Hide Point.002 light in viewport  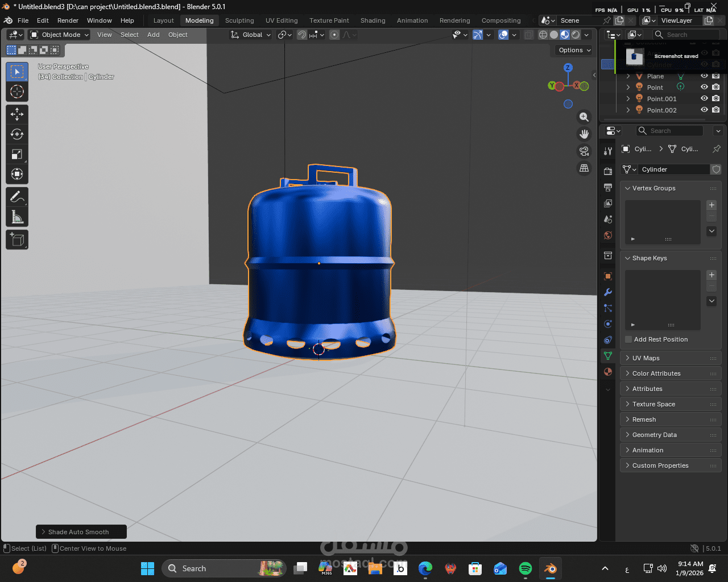[704, 110]
